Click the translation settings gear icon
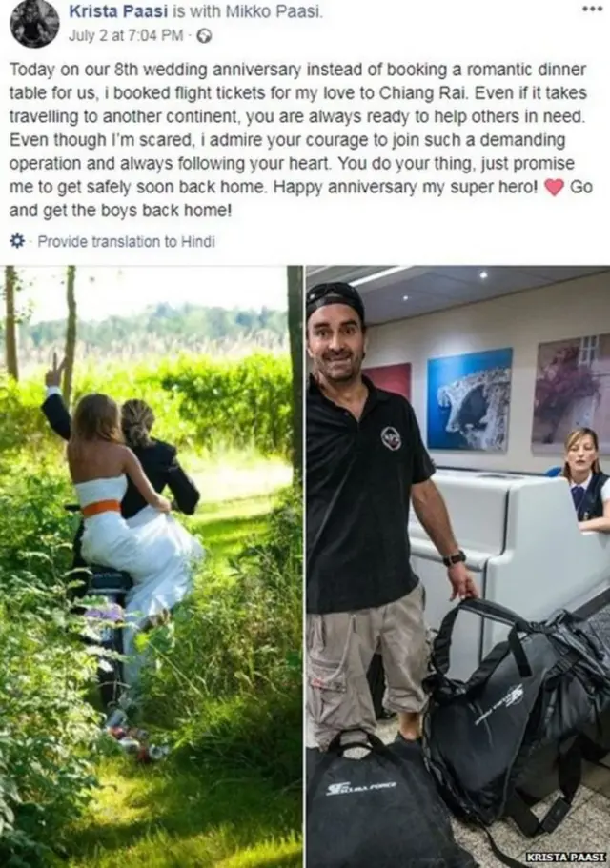This screenshot has width=610, height=868. click(x=18, y=241)
